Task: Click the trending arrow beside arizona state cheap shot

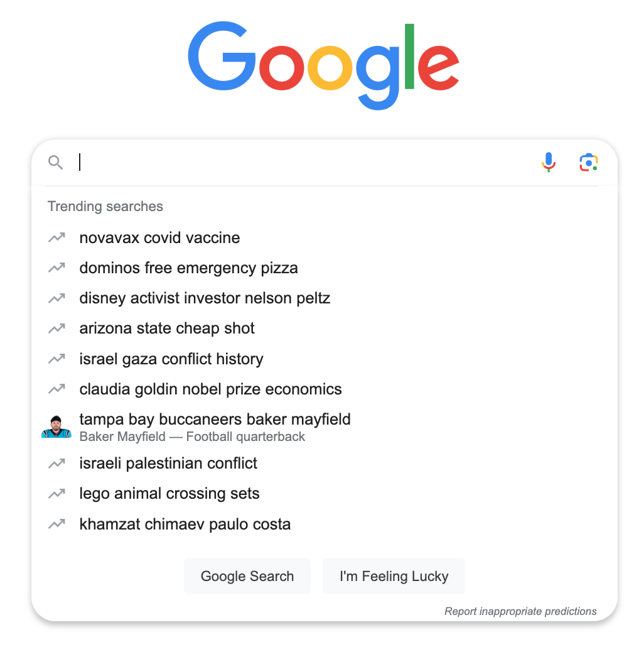Action: (x=56, y=329)
